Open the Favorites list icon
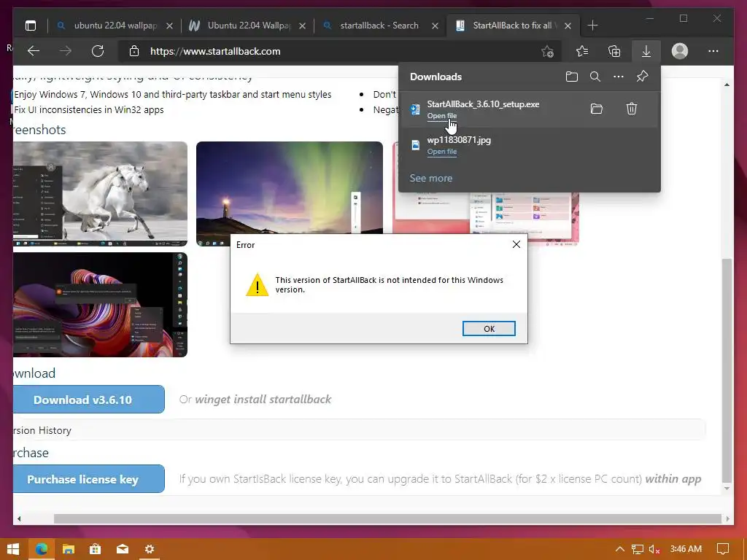This screenshot has height=560, width=747. click(582, 51)
